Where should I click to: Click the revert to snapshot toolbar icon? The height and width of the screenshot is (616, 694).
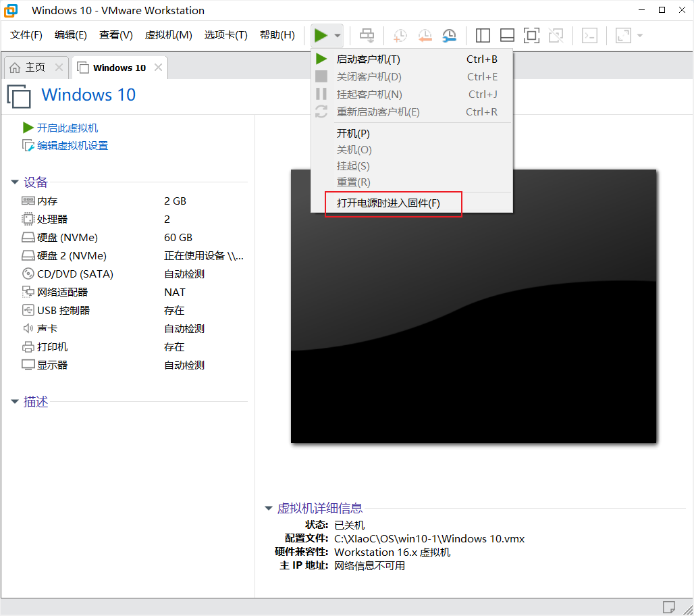tap(425, 35)
